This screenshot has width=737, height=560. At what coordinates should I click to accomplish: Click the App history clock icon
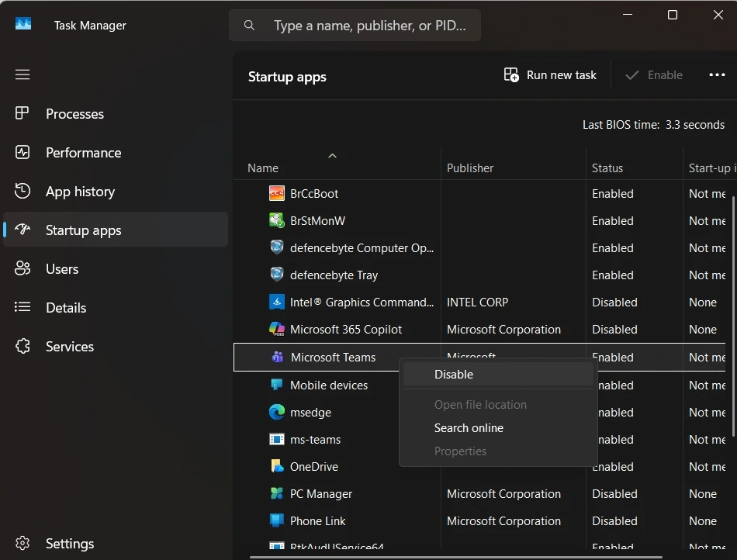pyautogui.click(x=22, y=191)
